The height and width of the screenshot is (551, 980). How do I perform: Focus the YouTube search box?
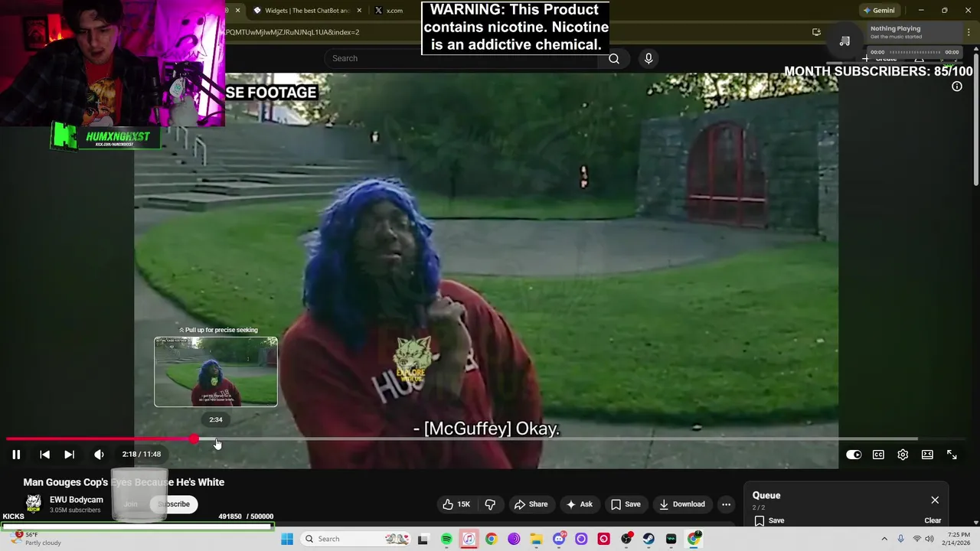pos(462,58)
